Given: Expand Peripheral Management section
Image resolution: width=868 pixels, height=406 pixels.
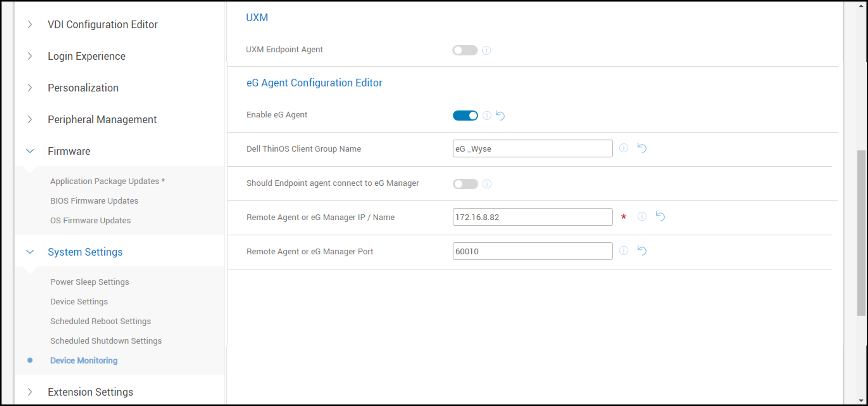Looking at the screenshot, I should coord(30,120).
